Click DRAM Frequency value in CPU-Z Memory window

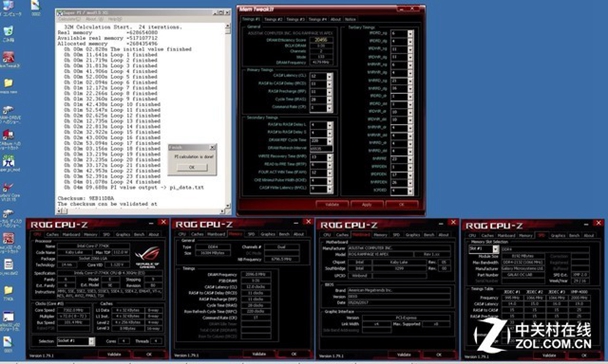click(x=256, y=274)
